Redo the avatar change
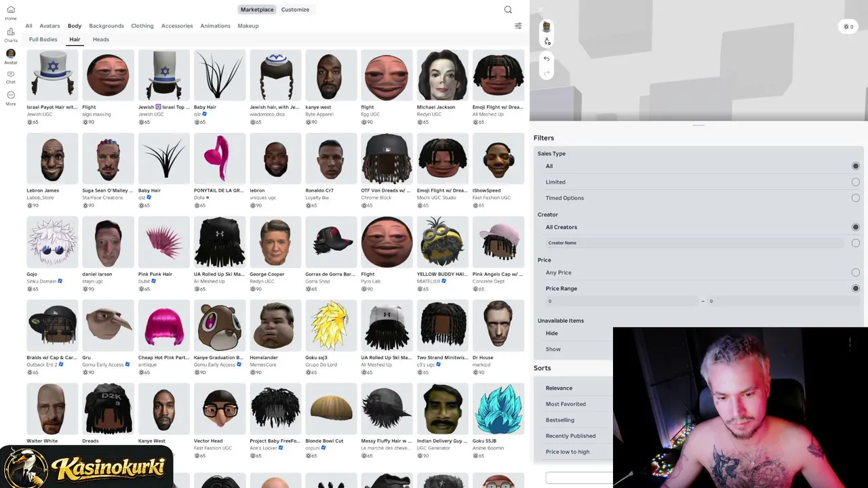 547,73
